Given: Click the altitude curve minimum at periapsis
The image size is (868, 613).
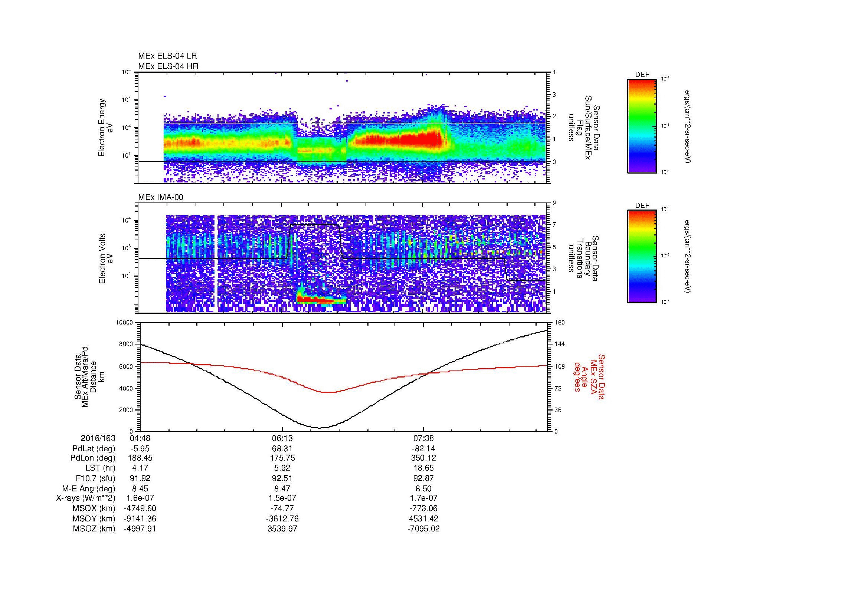Looking at the screenshot, I should coord(319,428).
